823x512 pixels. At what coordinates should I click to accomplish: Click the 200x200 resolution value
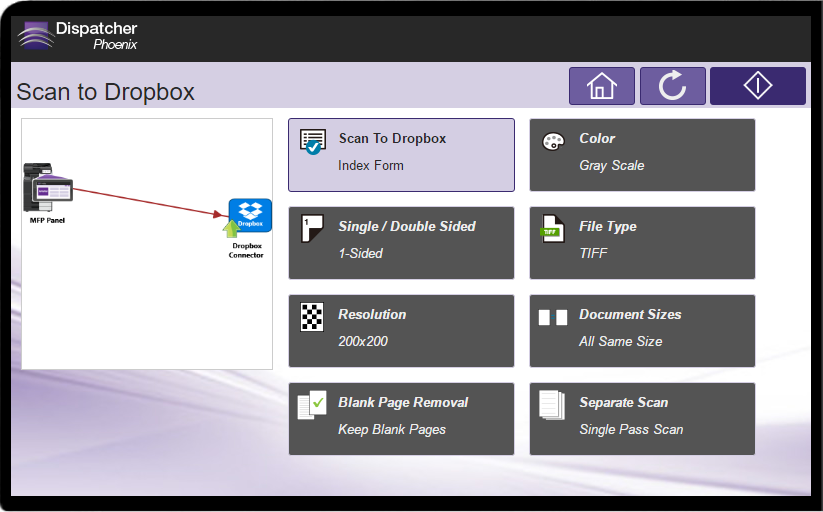(363, 341)
